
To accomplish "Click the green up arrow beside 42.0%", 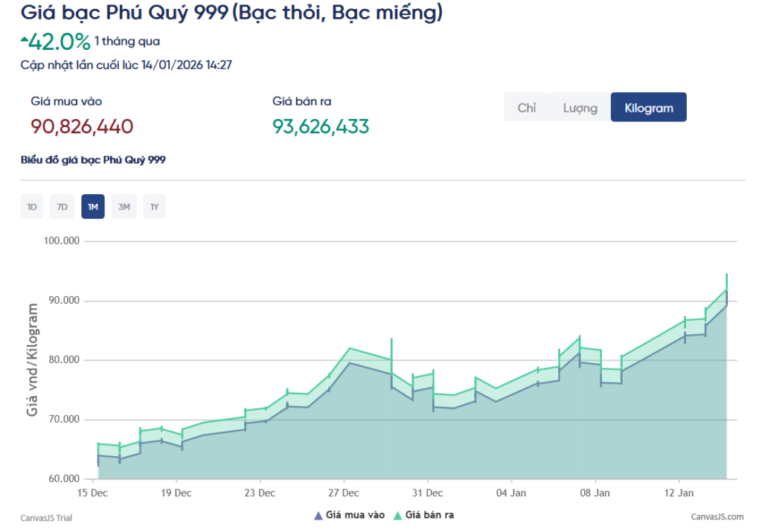I will 25,39.
